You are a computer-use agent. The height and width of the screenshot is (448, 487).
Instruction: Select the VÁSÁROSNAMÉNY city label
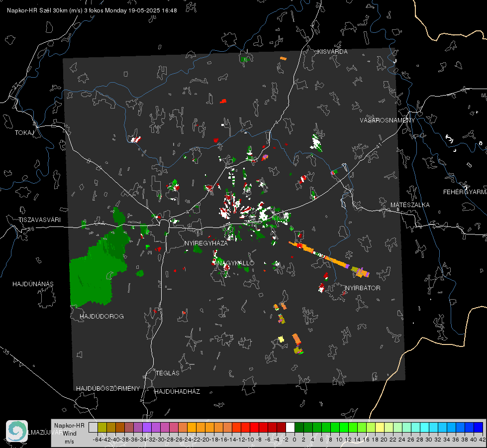coord(388,120)
